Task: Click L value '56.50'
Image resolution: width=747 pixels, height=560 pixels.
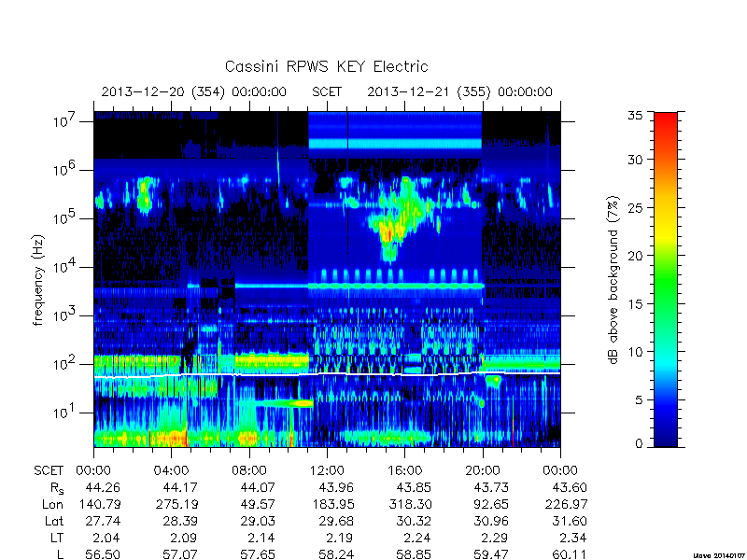Action: (x=103, y=554)
